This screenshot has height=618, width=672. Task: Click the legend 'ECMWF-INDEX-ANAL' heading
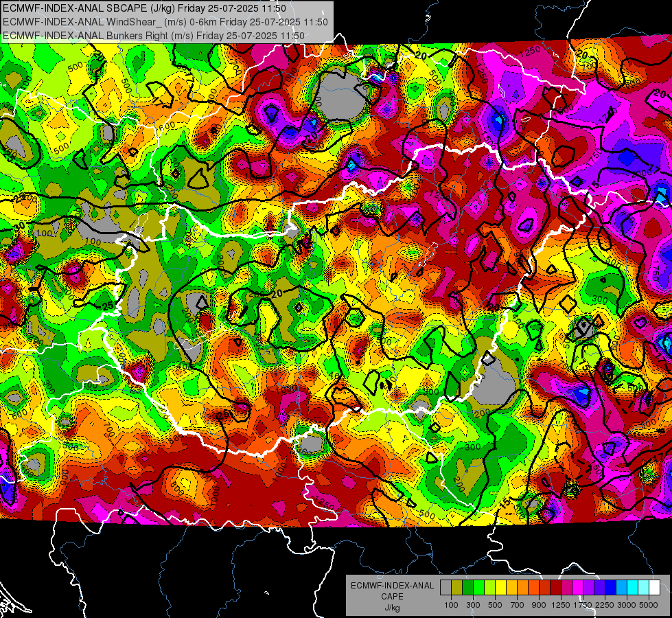pos(392,586)
